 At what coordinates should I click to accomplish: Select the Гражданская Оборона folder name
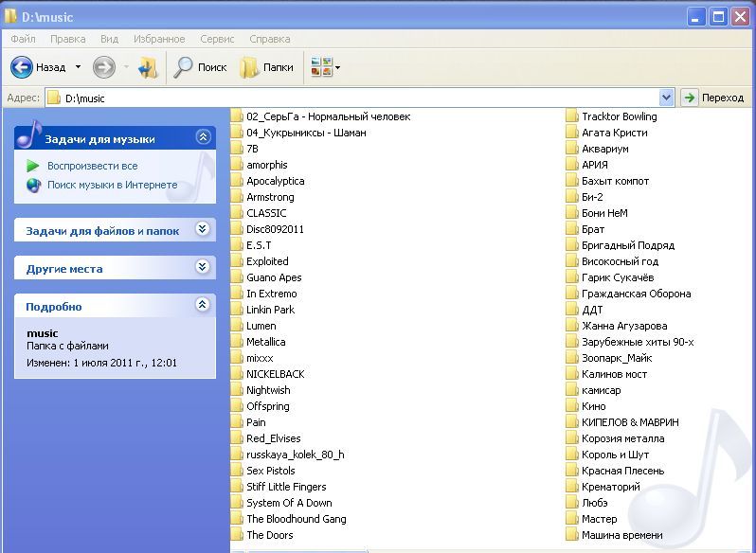637,294
